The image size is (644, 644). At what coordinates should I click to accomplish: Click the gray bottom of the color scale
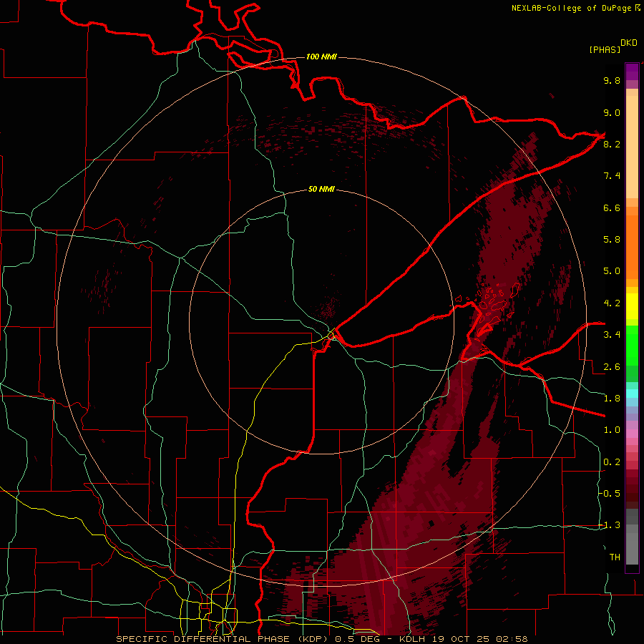(x=632, y=538)
